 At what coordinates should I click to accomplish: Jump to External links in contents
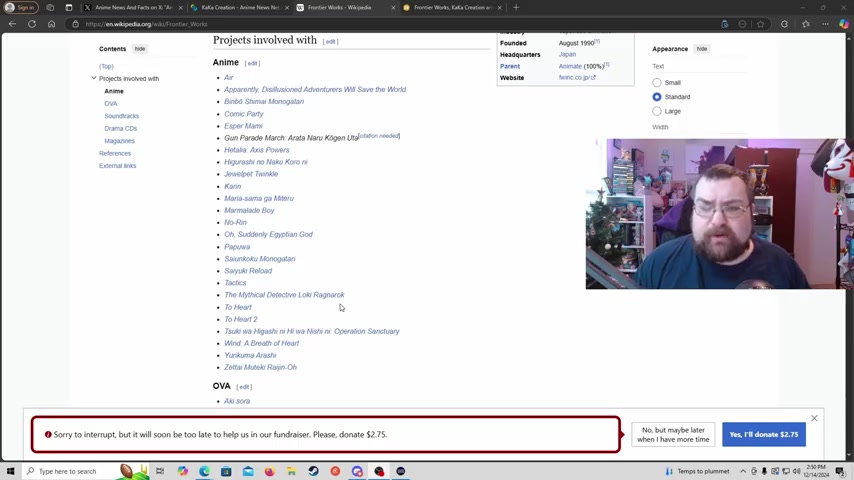(117, 166)
